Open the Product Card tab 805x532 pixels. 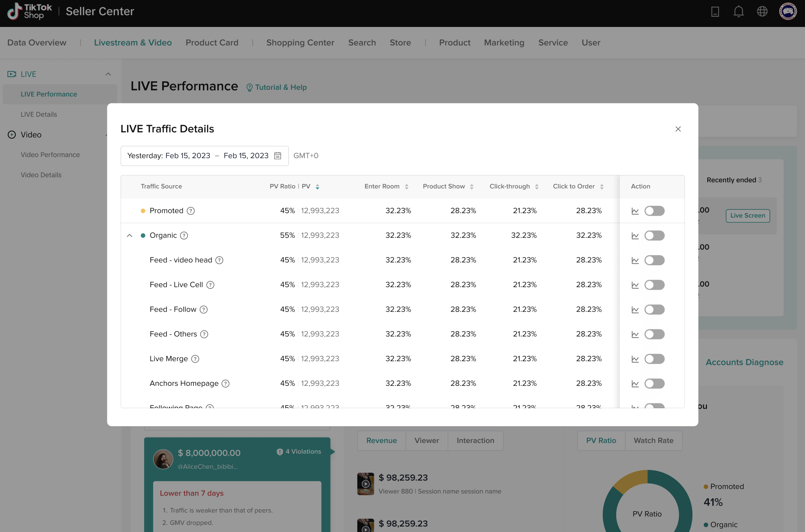[212, 43]
